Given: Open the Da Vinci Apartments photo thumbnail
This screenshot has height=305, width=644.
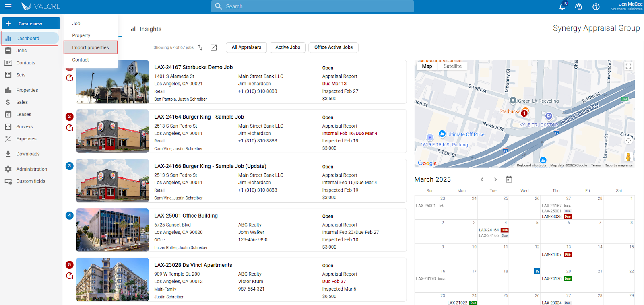Looking at the screenshot, I should tap(113, 280).
